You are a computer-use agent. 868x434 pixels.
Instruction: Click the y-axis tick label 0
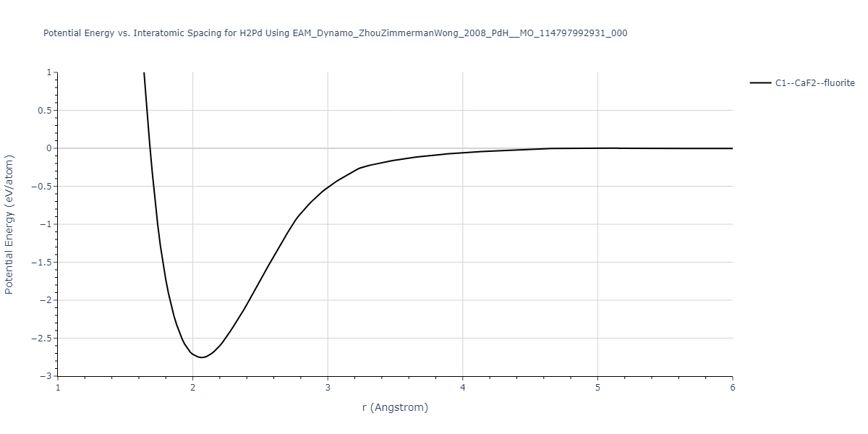pos(48,148)
